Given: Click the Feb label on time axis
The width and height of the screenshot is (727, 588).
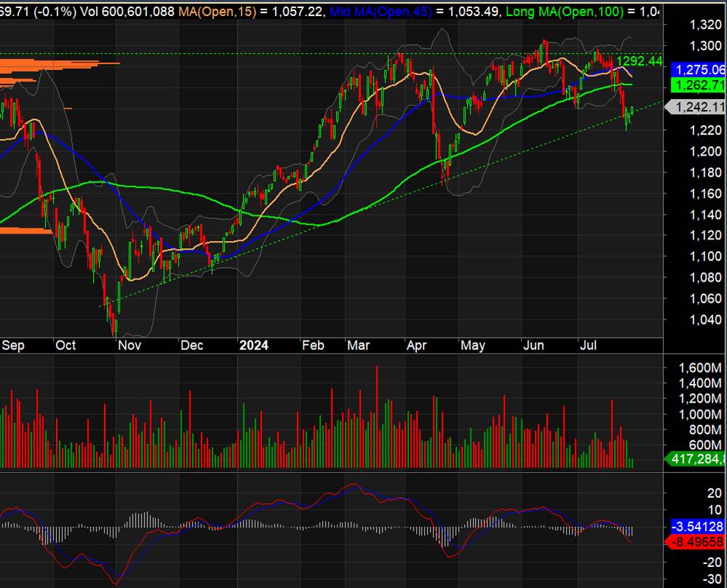Looking at the screenshot, I should (x=313, y=346).
